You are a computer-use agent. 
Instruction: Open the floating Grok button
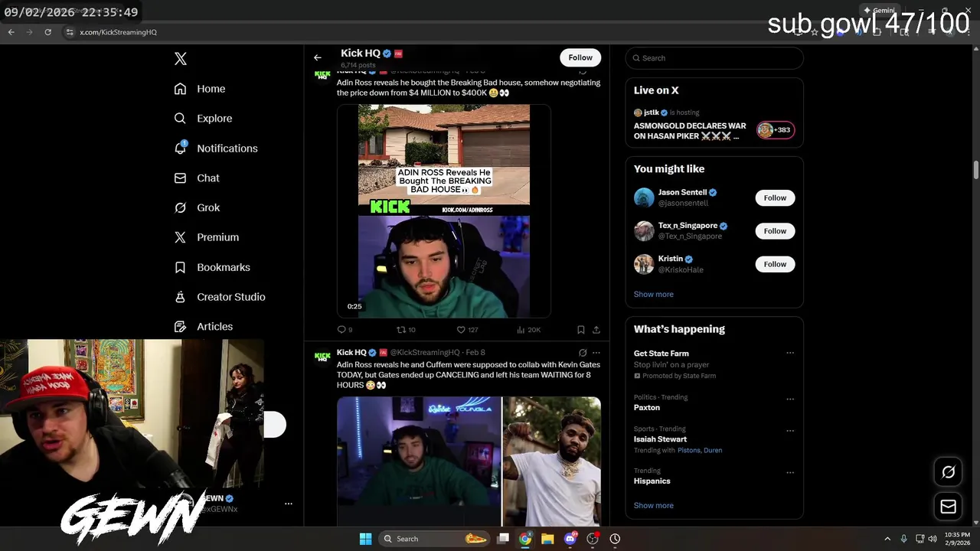948,472
